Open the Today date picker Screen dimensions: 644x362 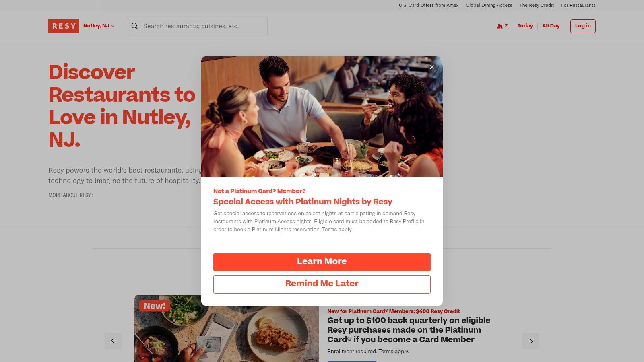tap(525, 26)
